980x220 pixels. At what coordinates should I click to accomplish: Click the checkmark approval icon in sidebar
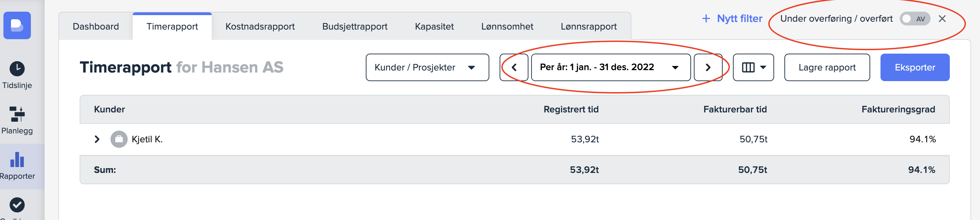coord(17,205)
